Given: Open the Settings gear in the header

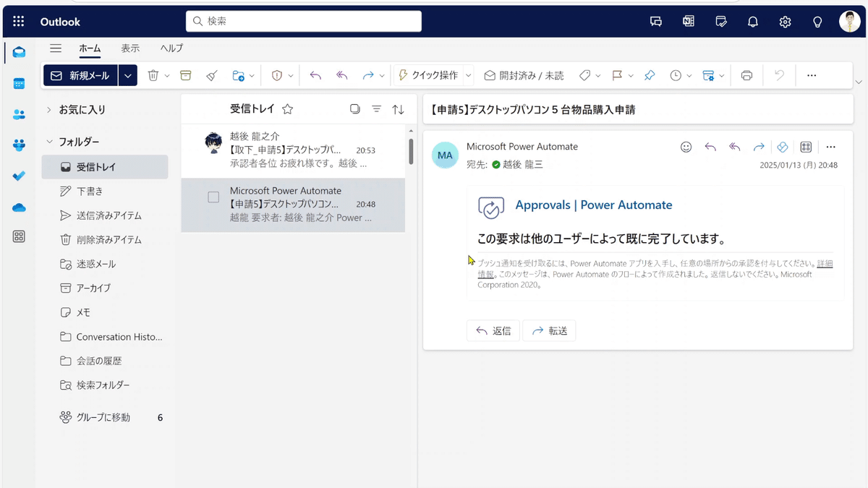Looking at the screenshot, I should (x=785, y=22).
